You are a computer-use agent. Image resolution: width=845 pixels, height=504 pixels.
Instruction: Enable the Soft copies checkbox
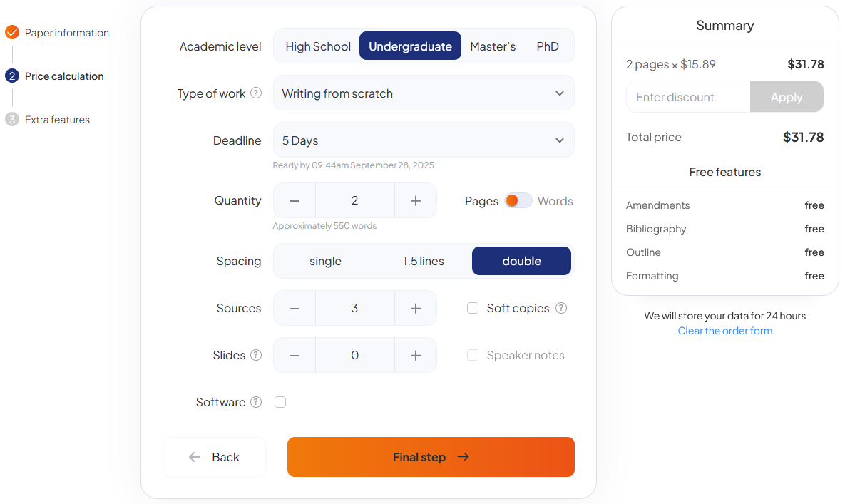[473, 308]
